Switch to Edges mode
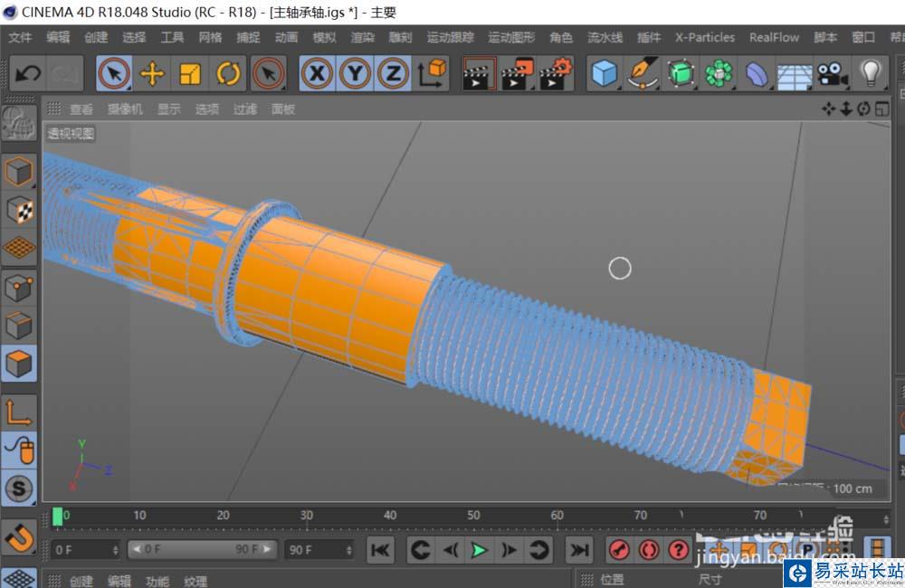The width and height of the screenshot is (905, 588). point(19,326)
